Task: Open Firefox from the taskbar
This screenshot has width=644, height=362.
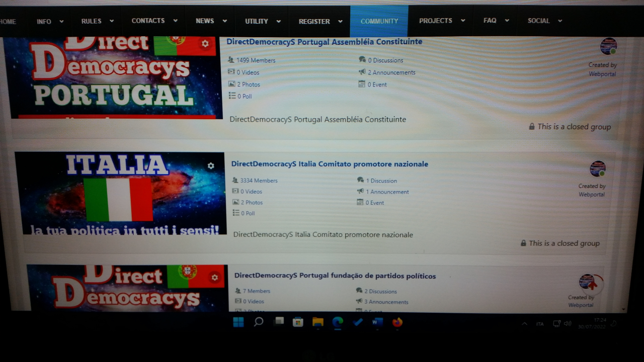Action: coord(397,323)
